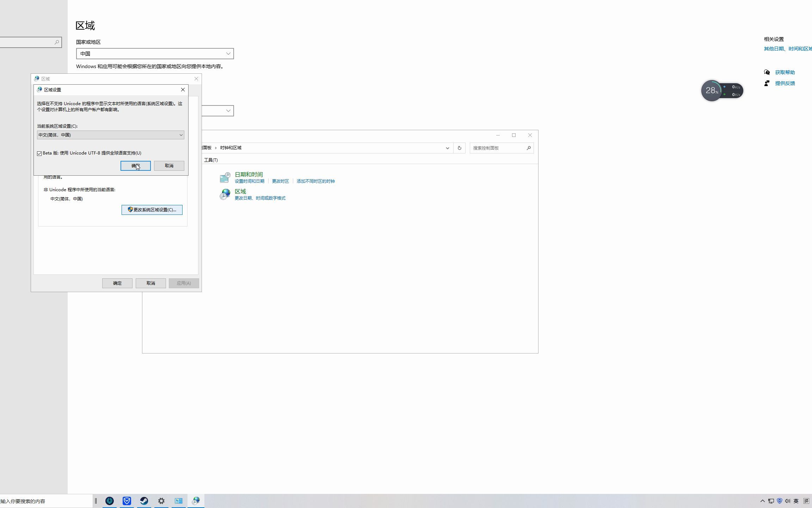Click the Control Panel search magnifier icon
This screenshot has width=812, height=508.
pyautogui.click(x=529, y=148)
